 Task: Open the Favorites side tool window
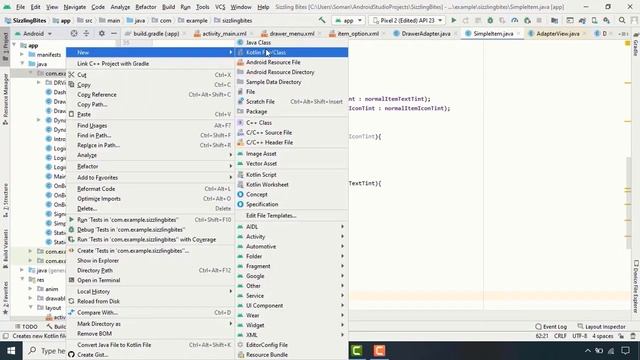click(5, 298)
